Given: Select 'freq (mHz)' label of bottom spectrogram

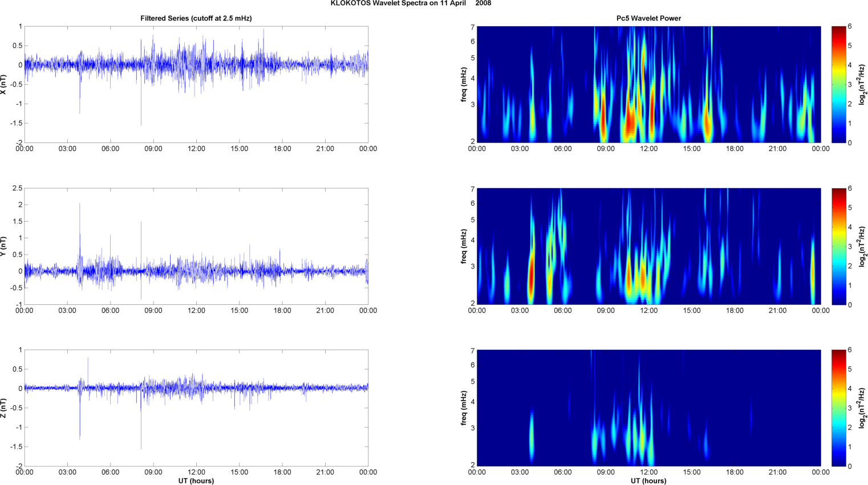Looking at the screenshot, I should (x=464, y=408).
